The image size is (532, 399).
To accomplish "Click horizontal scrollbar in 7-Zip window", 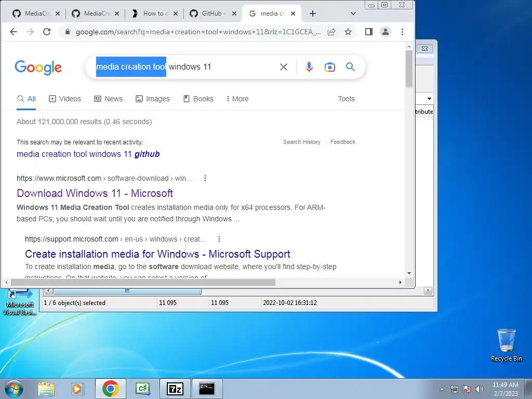I will 127,291.
